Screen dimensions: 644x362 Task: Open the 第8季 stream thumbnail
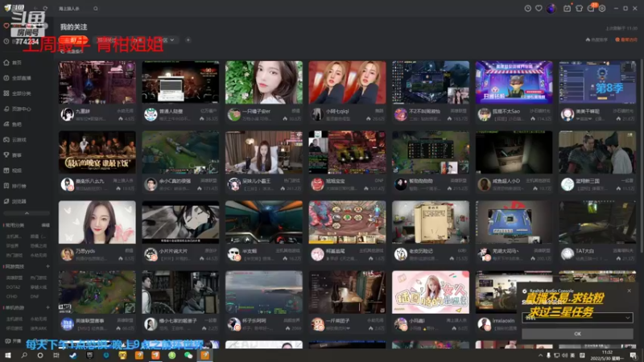pos(597,83)
